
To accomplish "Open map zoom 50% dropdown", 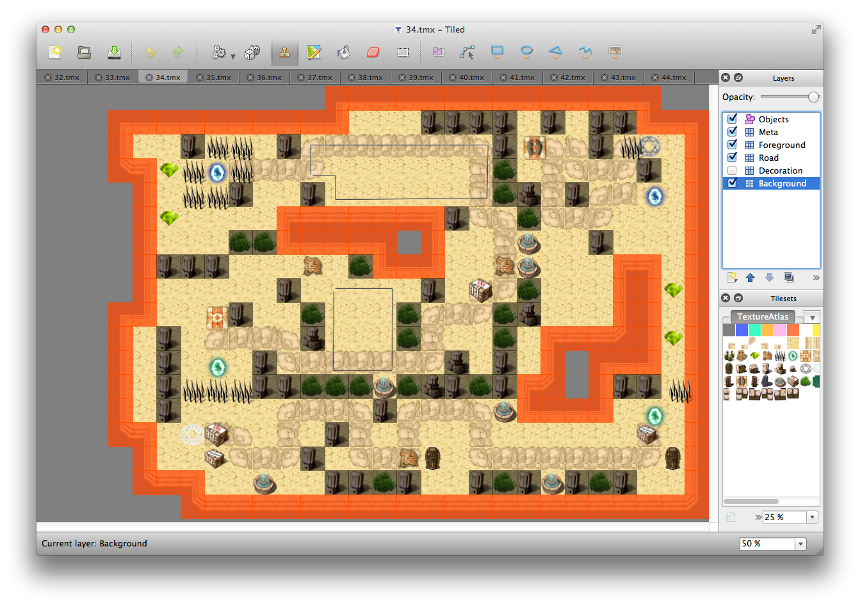I will (801, 543).
